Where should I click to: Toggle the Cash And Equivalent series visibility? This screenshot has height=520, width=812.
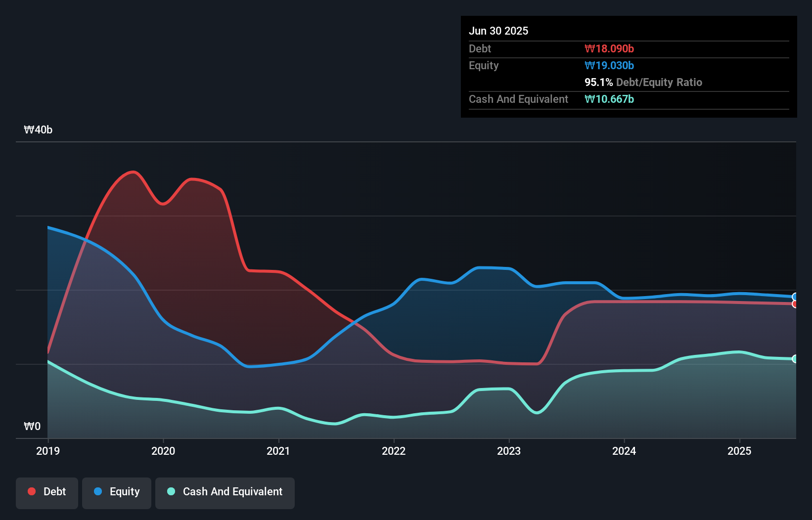(x=225, y=492)
